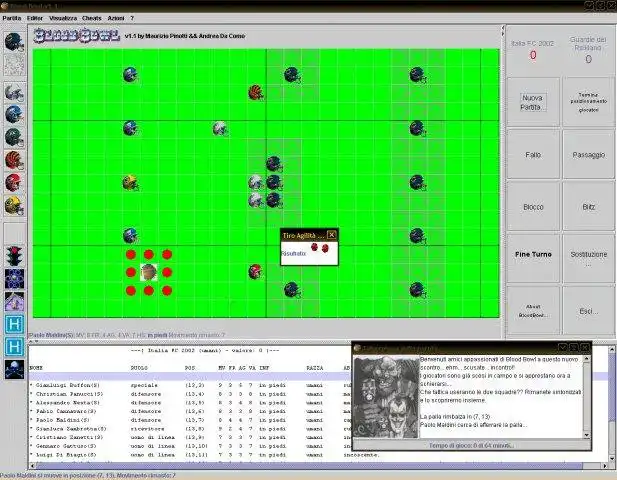Click the traffic light icon in the sidebar
The width and height of the screenshot is (617, 480).
pyautogui.click(x=15, y=256)
